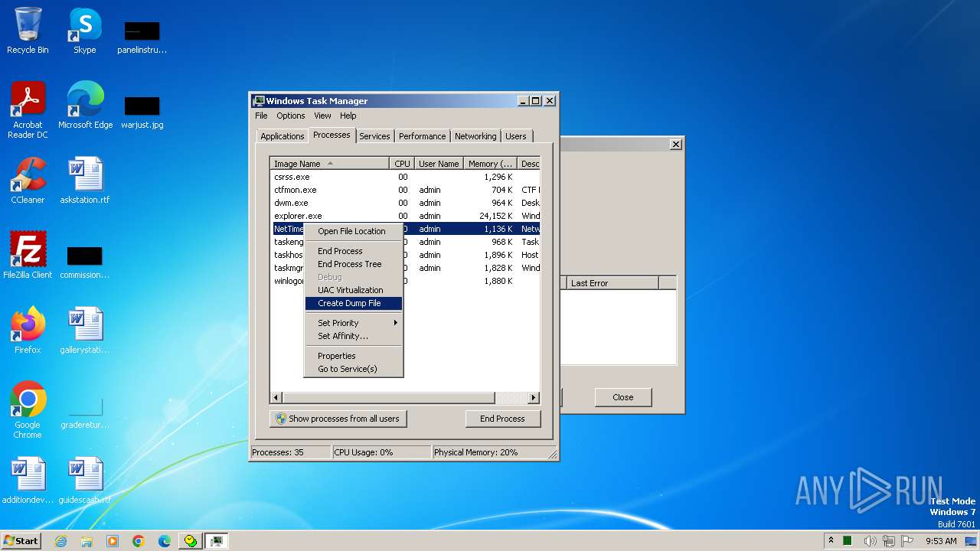The height and width of the screenshot is (551, 980).
Task: Click Internet Explorer taskbar icon
Action: (x=60, y=541)
